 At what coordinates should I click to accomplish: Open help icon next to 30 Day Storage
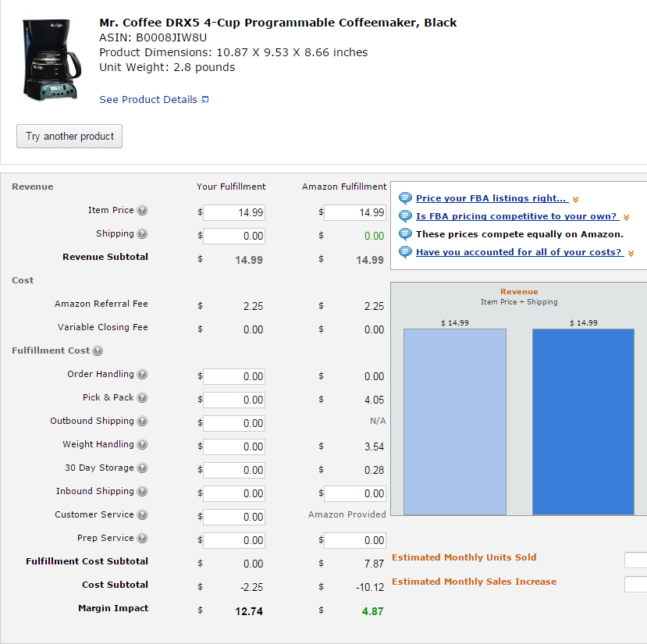click(x=142, y=468)
